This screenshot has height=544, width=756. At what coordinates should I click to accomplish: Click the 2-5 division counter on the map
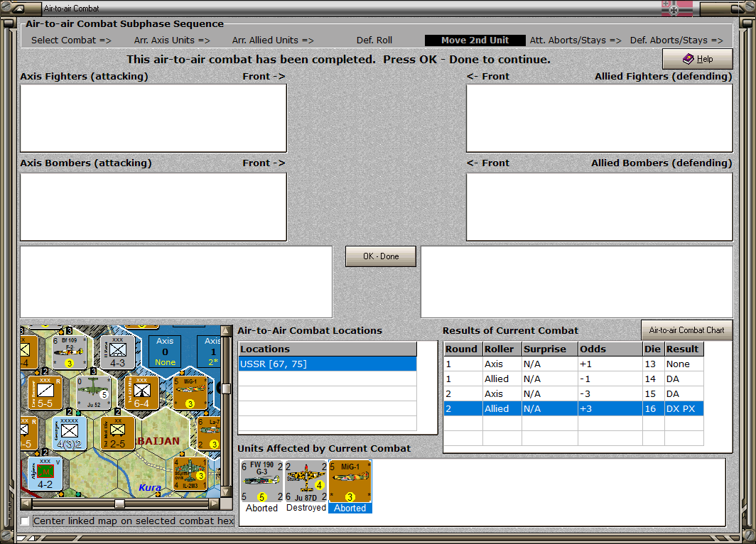tap(118, 433)
